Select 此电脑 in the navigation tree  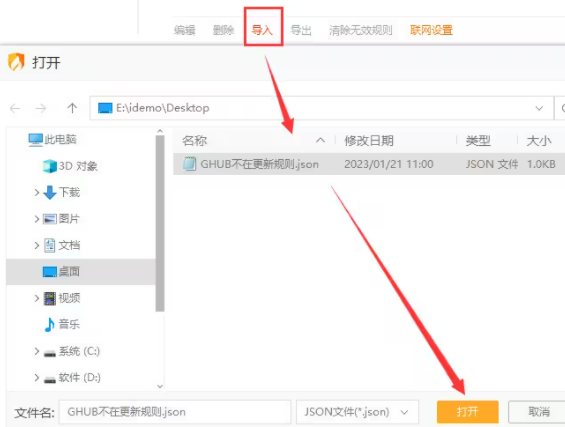pyautogui.click(x=60, y=139)
